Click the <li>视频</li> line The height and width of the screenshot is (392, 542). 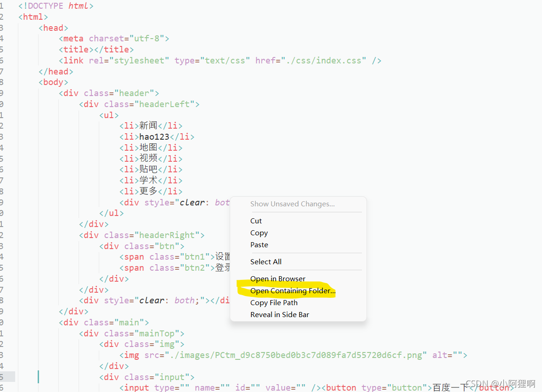click(151, 159)
